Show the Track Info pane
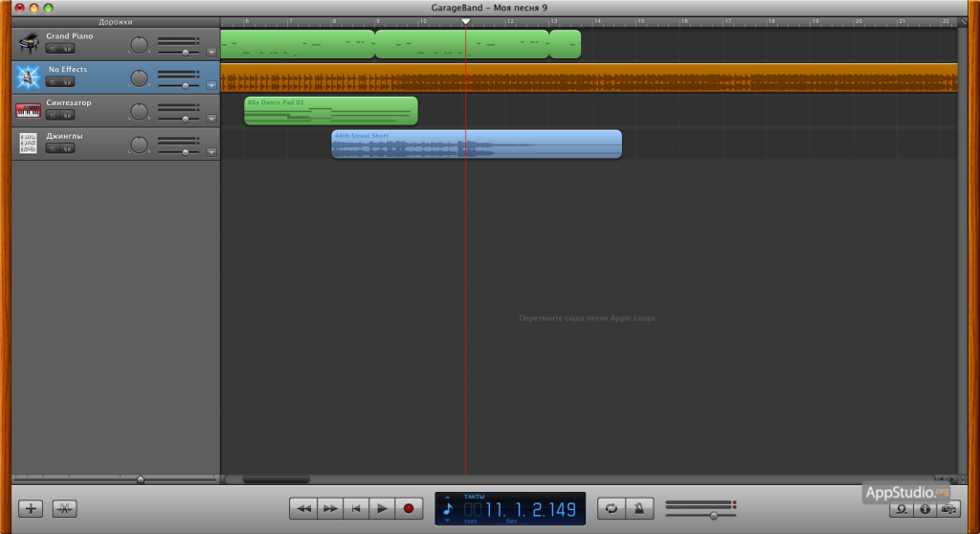This screenshot has height=534, width=980. tap(925, 510)
